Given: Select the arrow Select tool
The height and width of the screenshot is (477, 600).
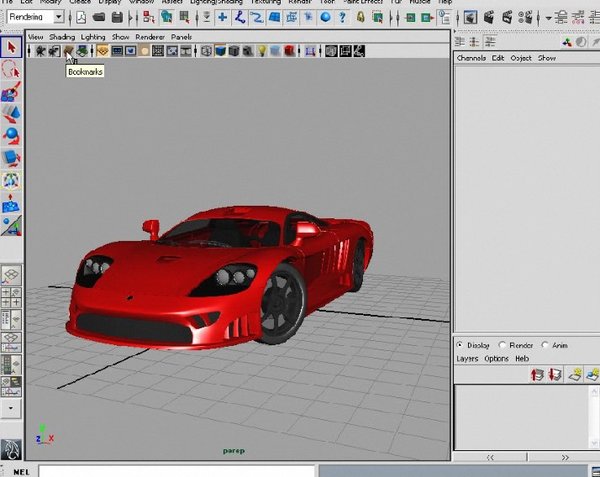Looking at the screenshot, I should point(12,47).
